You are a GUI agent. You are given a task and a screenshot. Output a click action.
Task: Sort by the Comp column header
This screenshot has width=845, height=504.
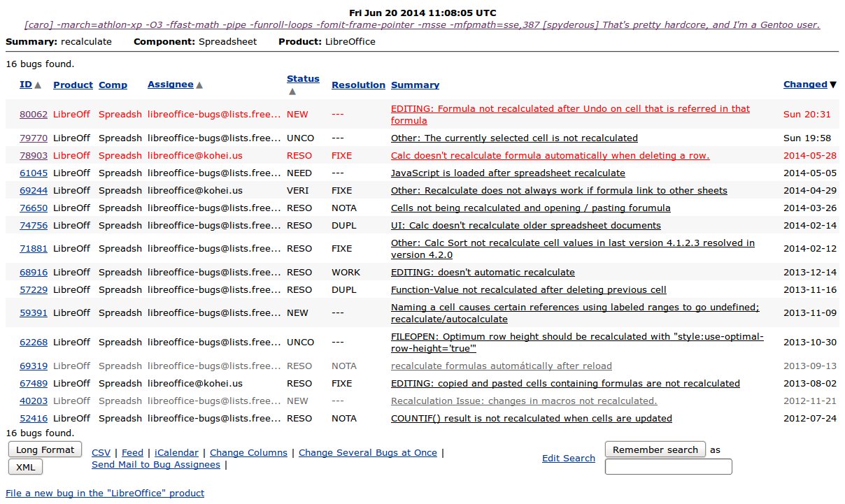[x=113, y=85]
